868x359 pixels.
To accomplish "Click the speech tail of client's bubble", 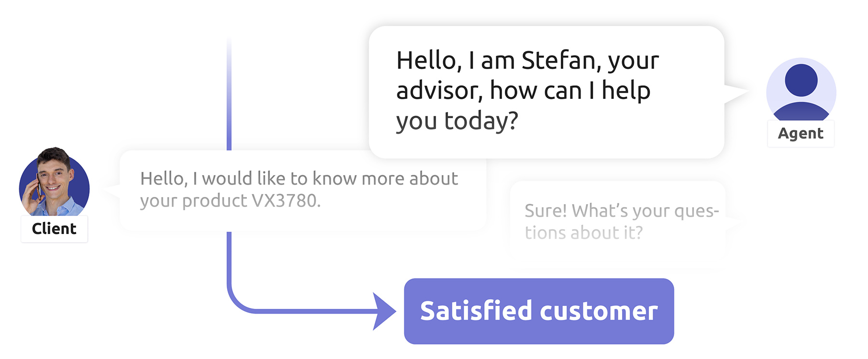I will click(111, 191).
